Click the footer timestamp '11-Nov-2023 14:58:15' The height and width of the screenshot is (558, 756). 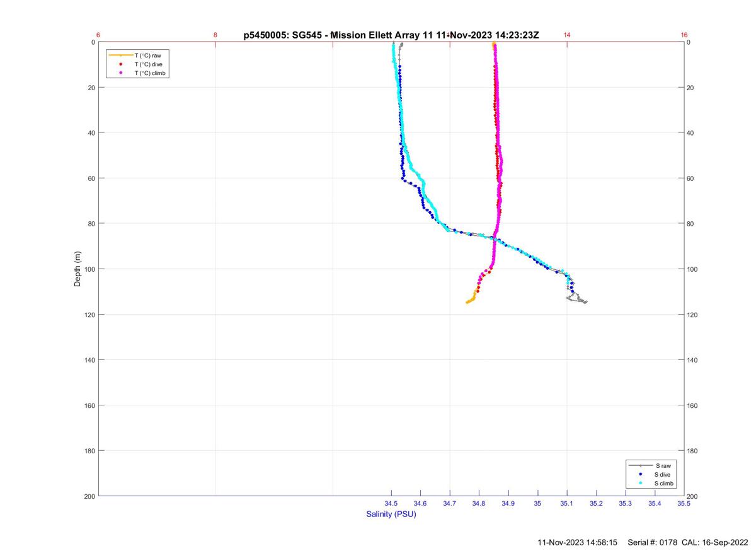[577, 543]
